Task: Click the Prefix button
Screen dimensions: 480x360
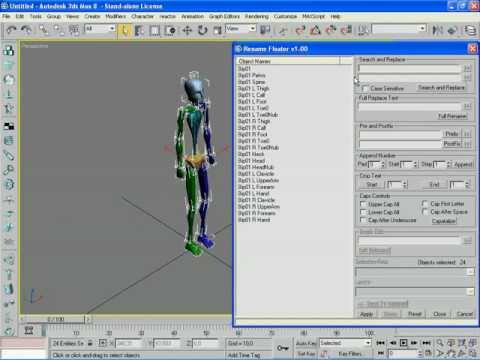Action: 452,134
